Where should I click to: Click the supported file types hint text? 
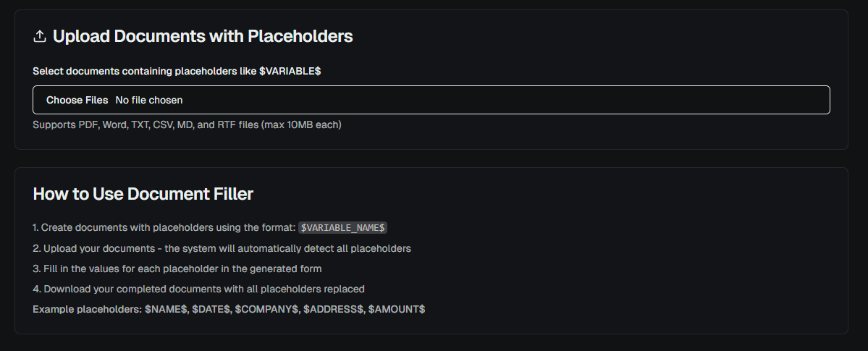tap(187, 124)
